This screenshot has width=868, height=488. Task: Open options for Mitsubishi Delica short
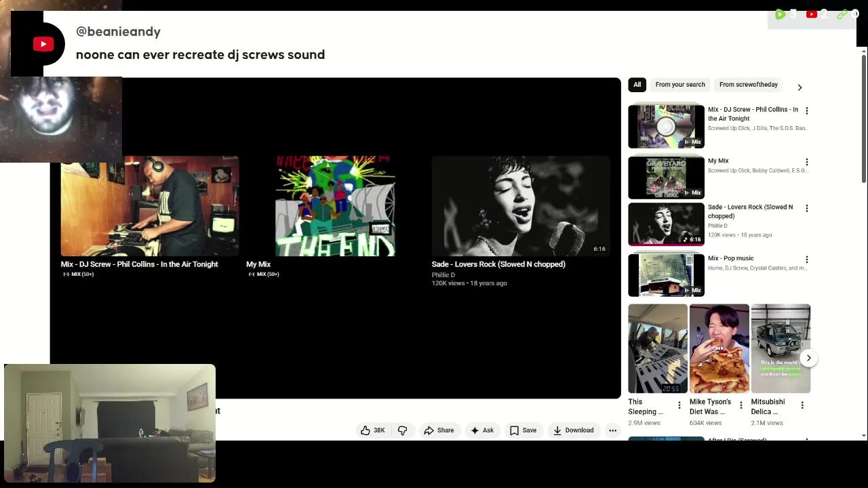pyautogui.click(x=802, y=405)
